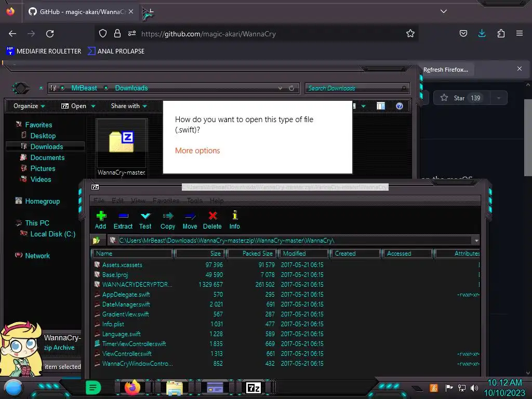Sort 7-Zip list by Modified column
532x399 pixels.
pyautogui.click(x=304, y=254)
